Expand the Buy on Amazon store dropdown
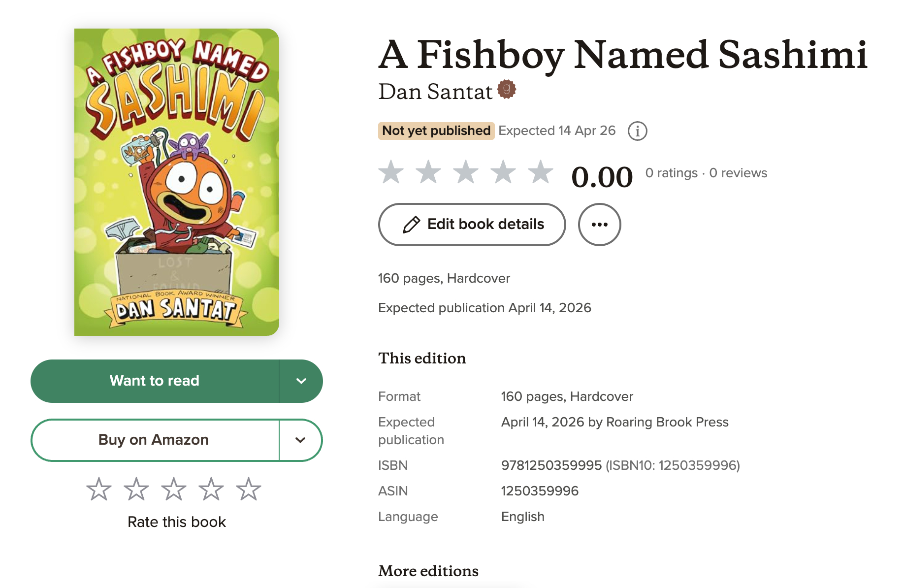The height and width of the screenshot is (588, 904). pyautogui.click(x=300, y=440)
